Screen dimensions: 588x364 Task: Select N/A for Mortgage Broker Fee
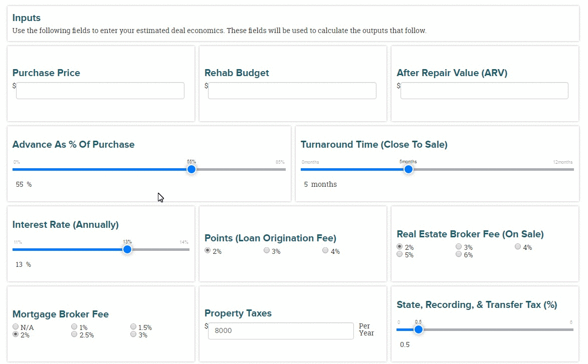16,326
